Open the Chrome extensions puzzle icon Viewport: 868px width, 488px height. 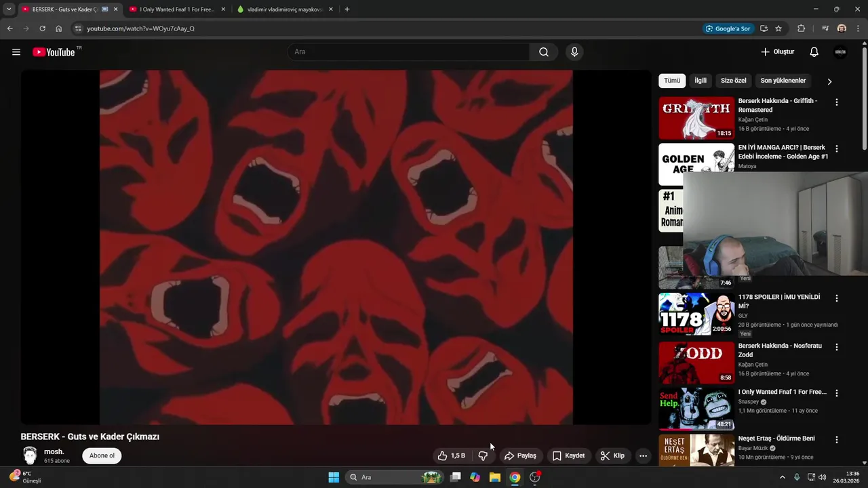pos(801,28)
